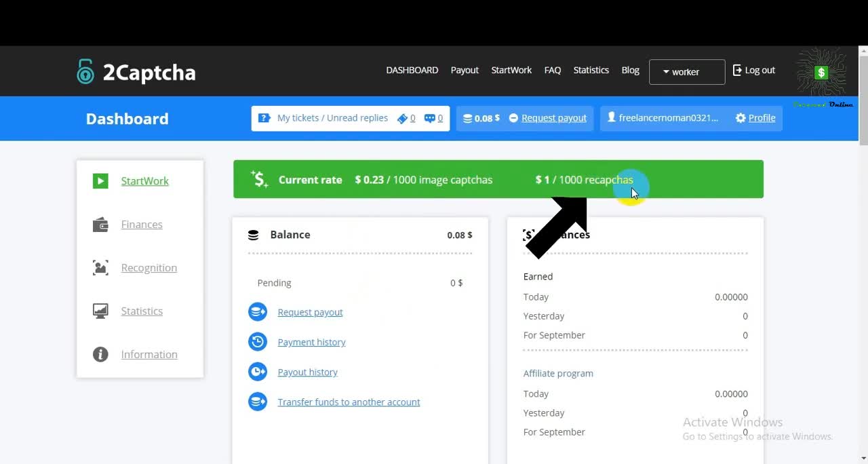Click the Balance card coin stack icon
The height and width of the screenshot is (464, 868).
(x=254, y=235)
